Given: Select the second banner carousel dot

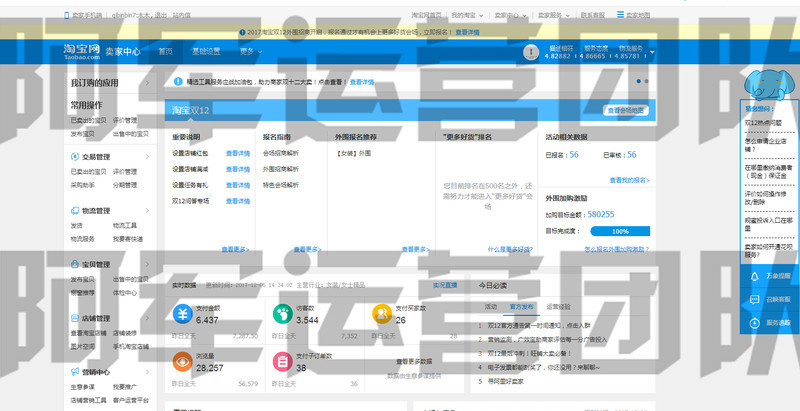Looking at the screenshot, I should pyautogui.click(x=646, y=81).
